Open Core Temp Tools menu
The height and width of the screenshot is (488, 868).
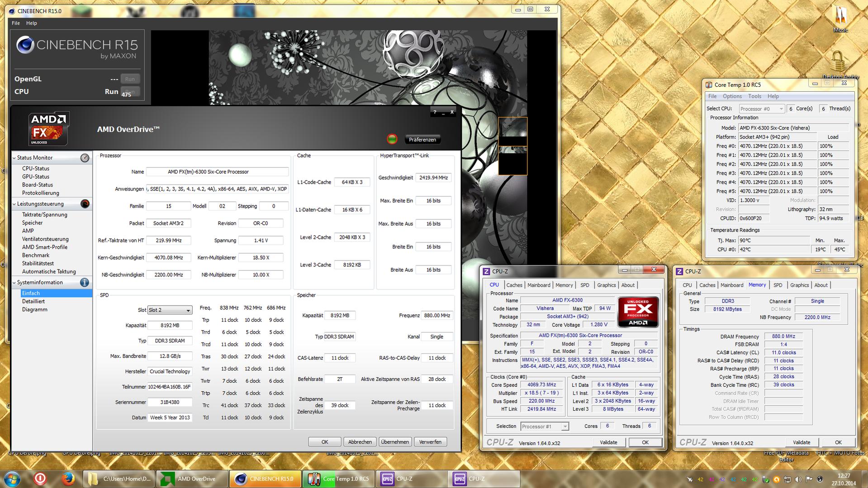[x=754, y=96]
